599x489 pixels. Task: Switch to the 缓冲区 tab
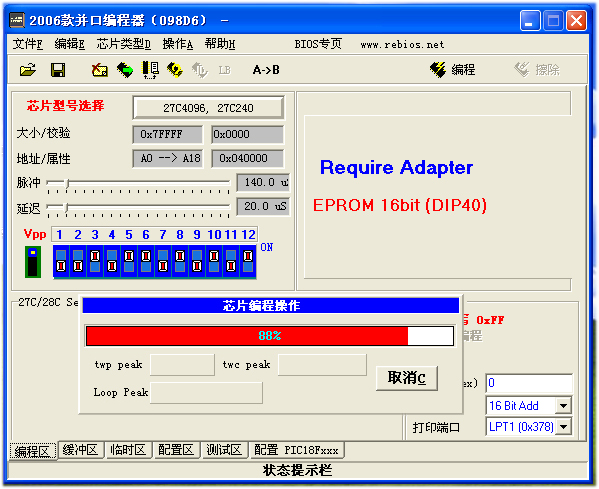(80, 450)
